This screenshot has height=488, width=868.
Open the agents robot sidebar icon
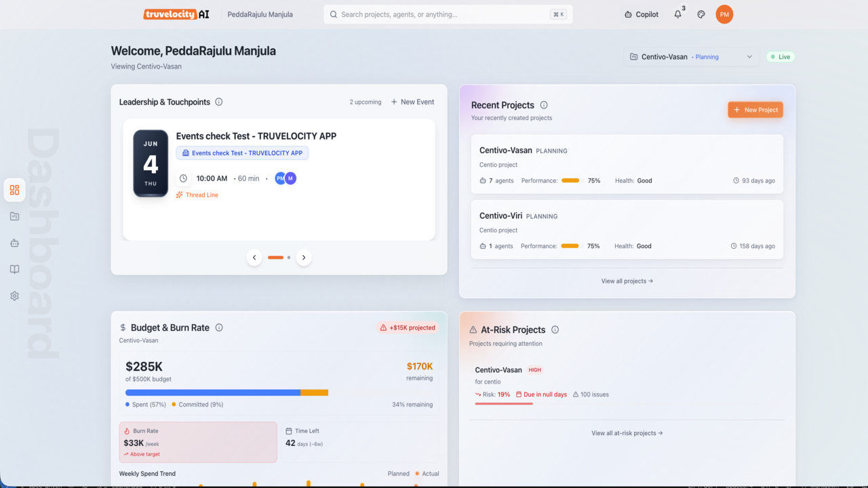click(x=15, y=243)
